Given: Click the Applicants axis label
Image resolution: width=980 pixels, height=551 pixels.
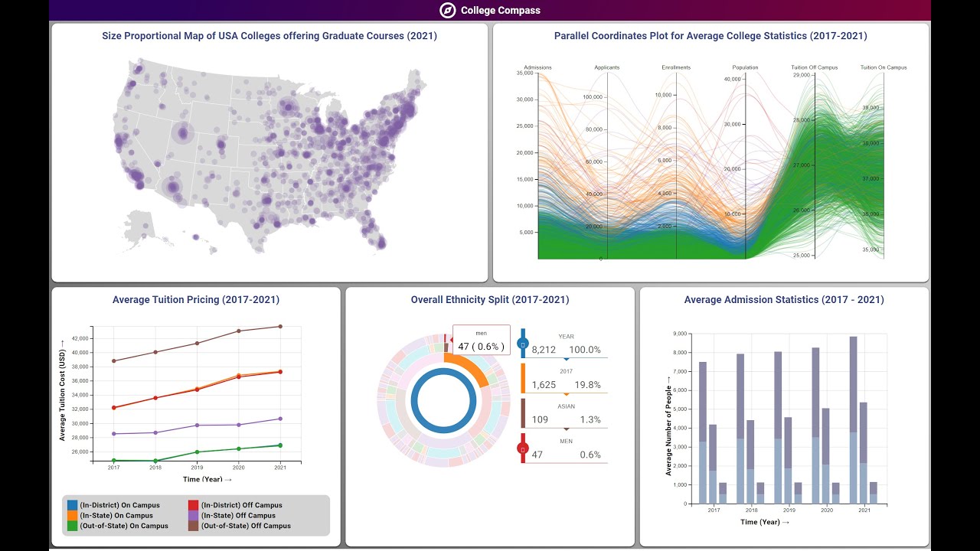Looking at the screenshot, I should pos(607,67).
